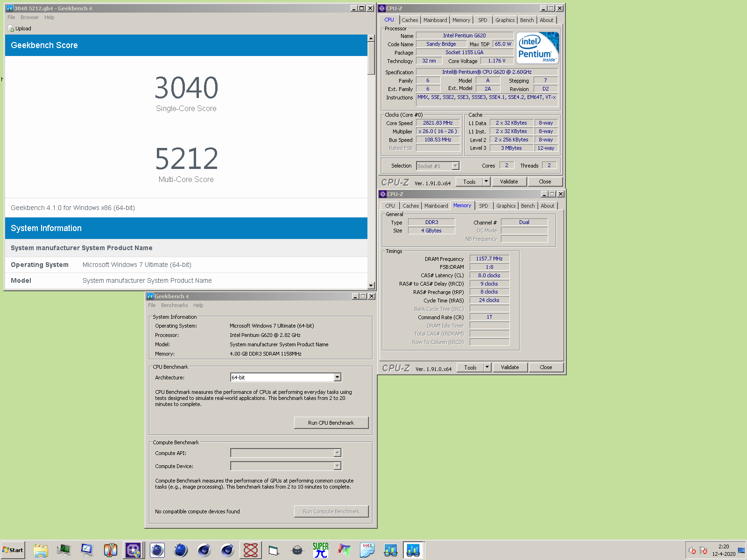This screenshot has width=747, height=560.
Task: Open system menu icon of 3040 5212.gb4 window
Action: point(9,8)
